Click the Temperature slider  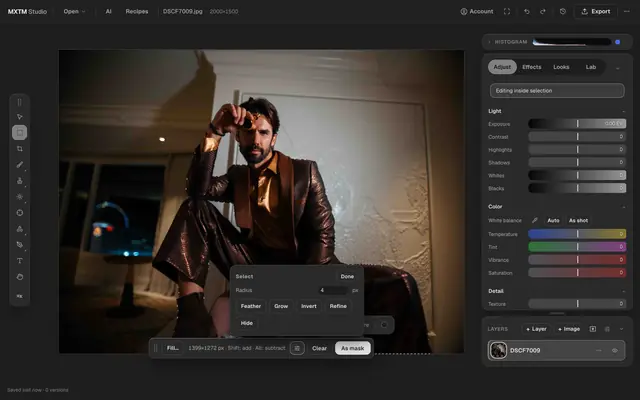pyautogui.click(x=577, y=234)
